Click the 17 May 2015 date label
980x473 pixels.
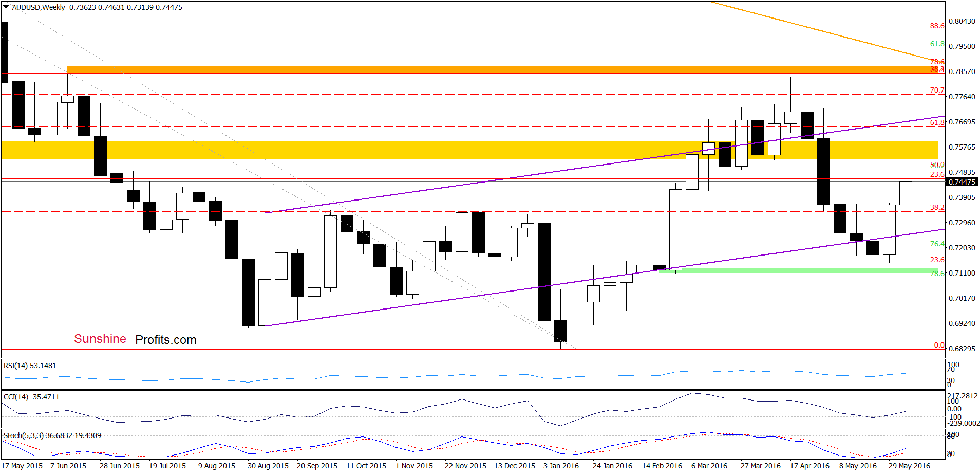point(22,466)
